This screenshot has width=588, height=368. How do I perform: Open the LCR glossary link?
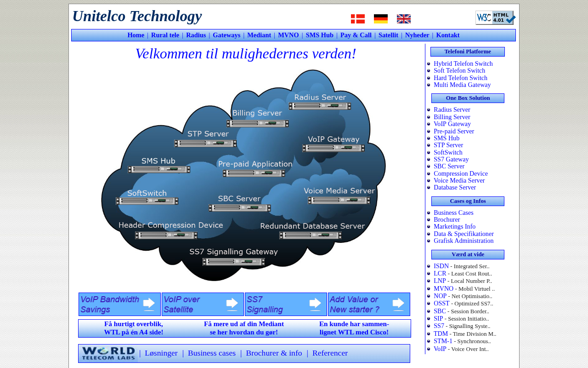coord(440,274)
